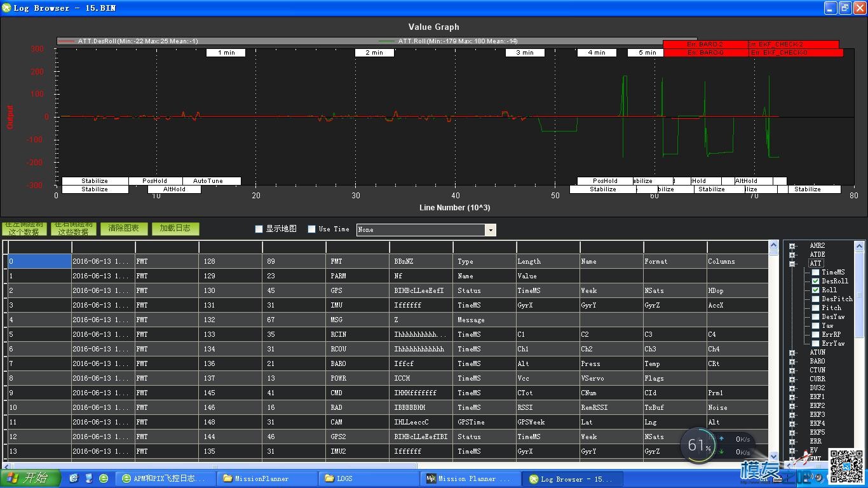The image size is (868, 488).
Task: Click the IMU2 cell in row 13
Action: tap(357, 451)
